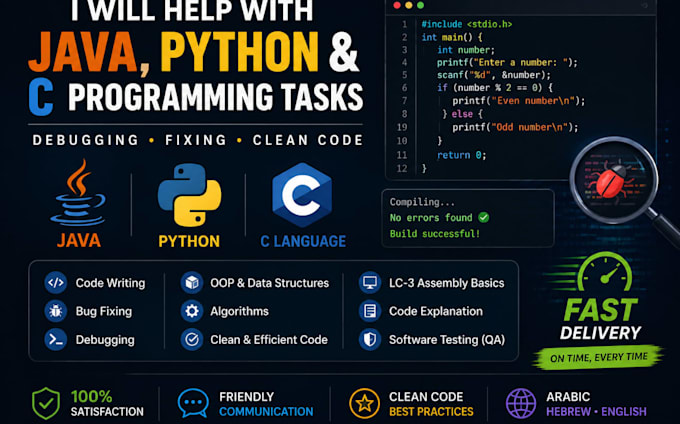The width and height of the screenshot is (680, 424).
Task: Click the OOP & Data Structures cube icon
Action: (x=192, y=283)
